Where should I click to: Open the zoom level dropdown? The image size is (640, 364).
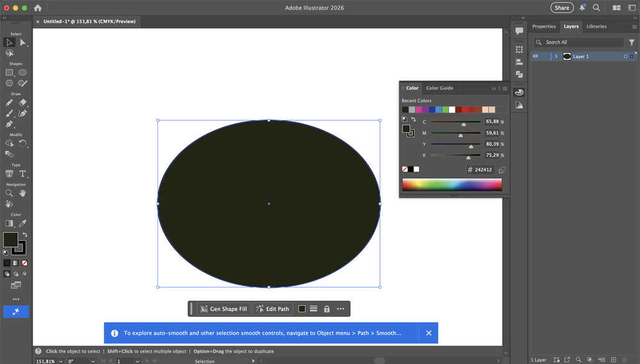[x=61, y=361]
